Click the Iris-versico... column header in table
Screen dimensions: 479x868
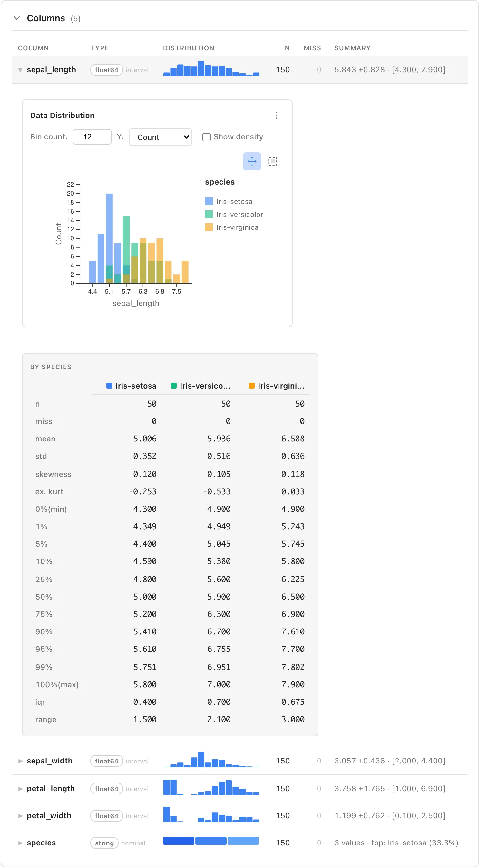click(x=200, y=386)
